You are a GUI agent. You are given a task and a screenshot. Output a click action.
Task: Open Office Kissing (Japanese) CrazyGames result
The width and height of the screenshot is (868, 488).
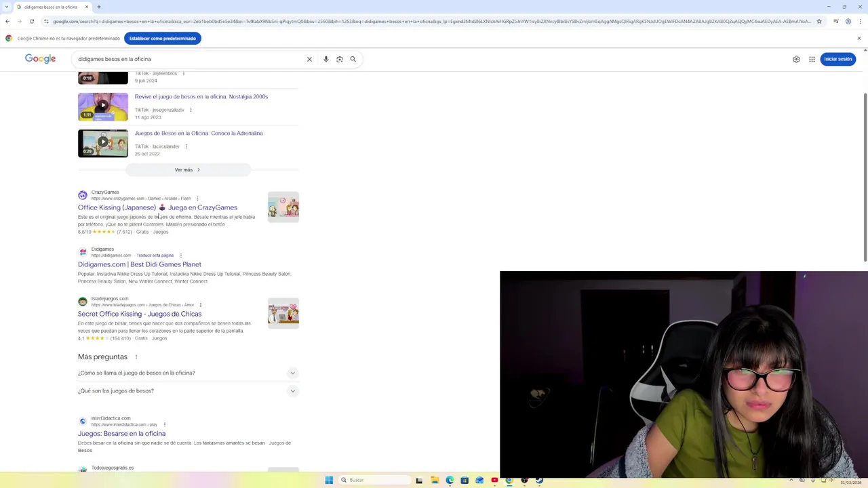tap(157, 208)
